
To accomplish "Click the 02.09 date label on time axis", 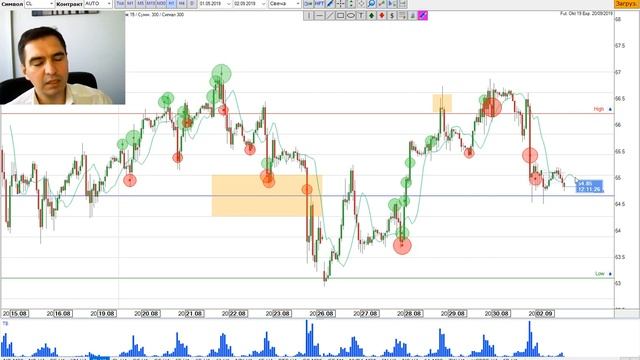I will [x=544, y=313].
